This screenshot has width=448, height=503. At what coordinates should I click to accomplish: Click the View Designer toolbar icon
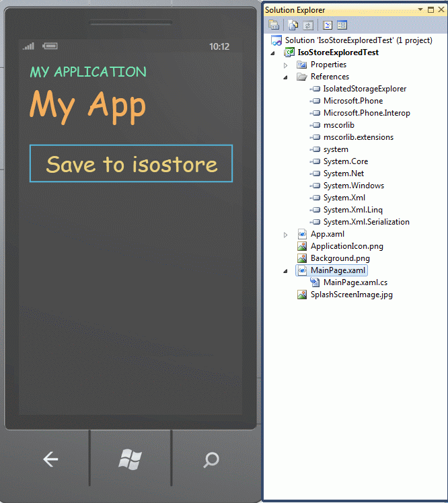[x=342, y=25]
